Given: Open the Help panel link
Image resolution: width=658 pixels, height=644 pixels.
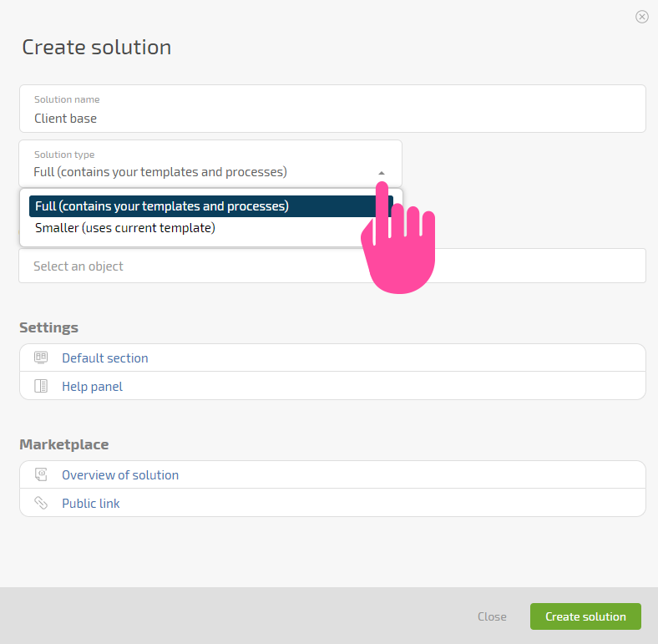Looking at the screenshot, I should click(93, 386).
